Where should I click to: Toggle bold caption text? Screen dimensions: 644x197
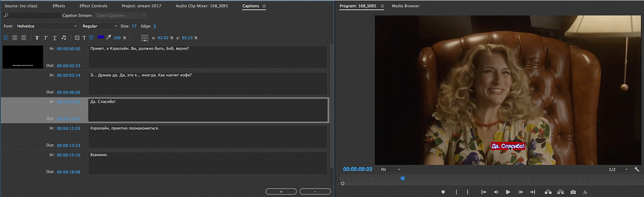point(37,38)
